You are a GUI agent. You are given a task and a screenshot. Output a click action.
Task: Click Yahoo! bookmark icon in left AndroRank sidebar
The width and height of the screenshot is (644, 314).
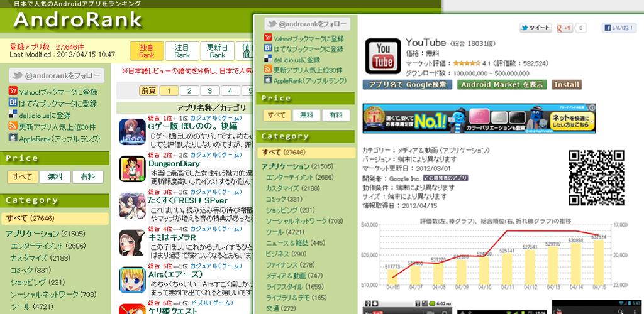pos(13,92)
